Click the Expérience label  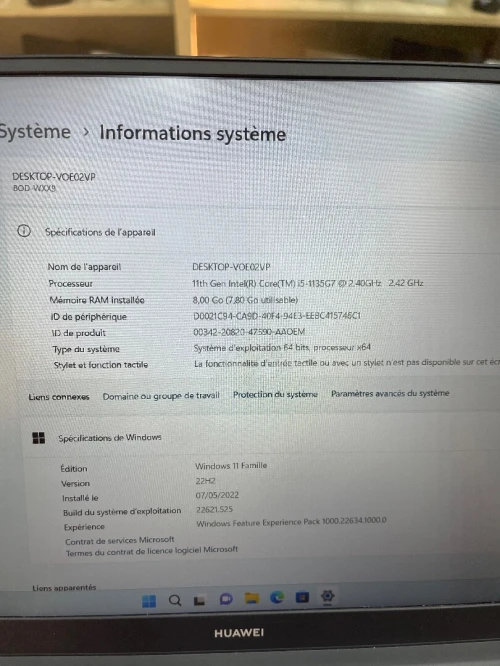(x=84, y=527)
